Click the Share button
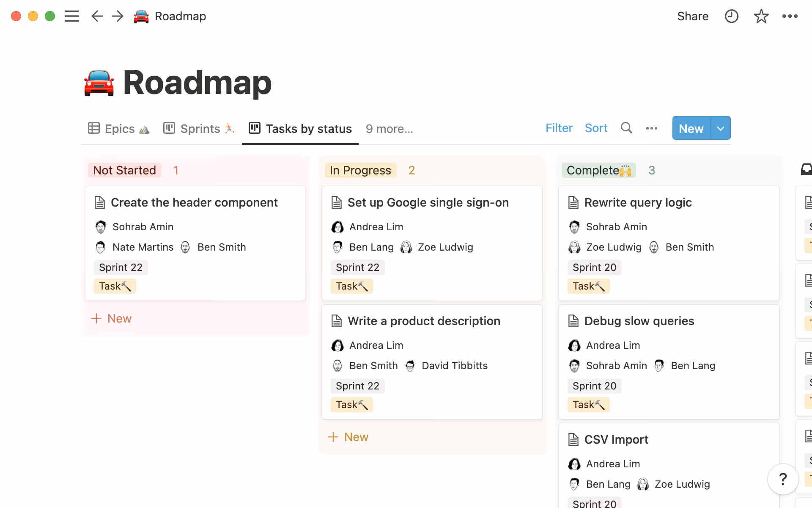This screenshot has width=812, height=508. [693, 16]
